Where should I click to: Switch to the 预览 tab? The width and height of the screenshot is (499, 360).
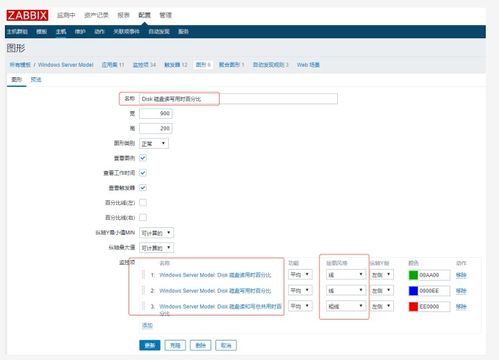36,80
